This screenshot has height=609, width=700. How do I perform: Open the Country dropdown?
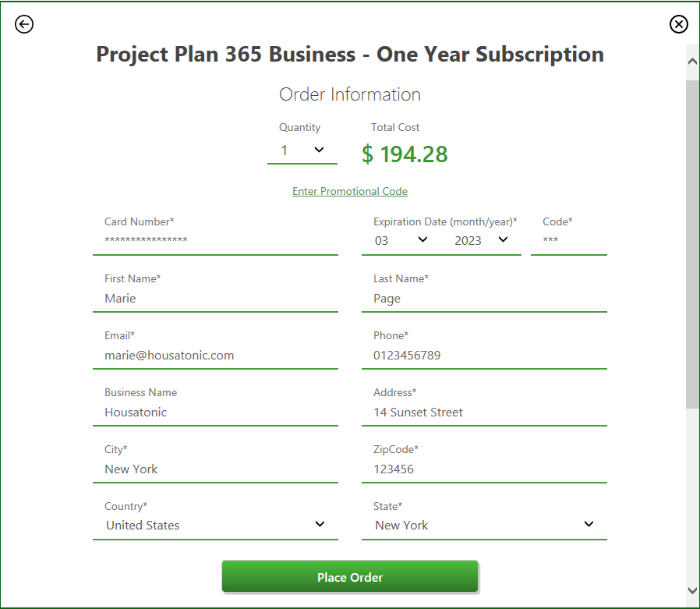coord(215,525)
